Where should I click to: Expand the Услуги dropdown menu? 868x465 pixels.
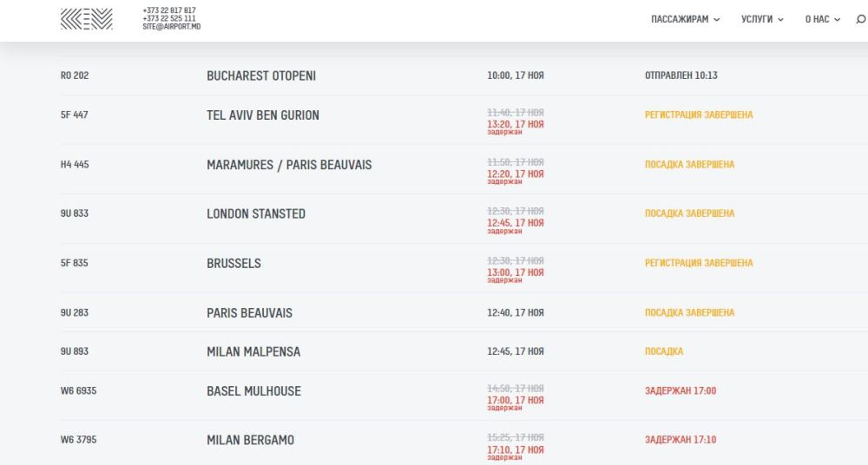pyautogui.click(x=762, y=19)
